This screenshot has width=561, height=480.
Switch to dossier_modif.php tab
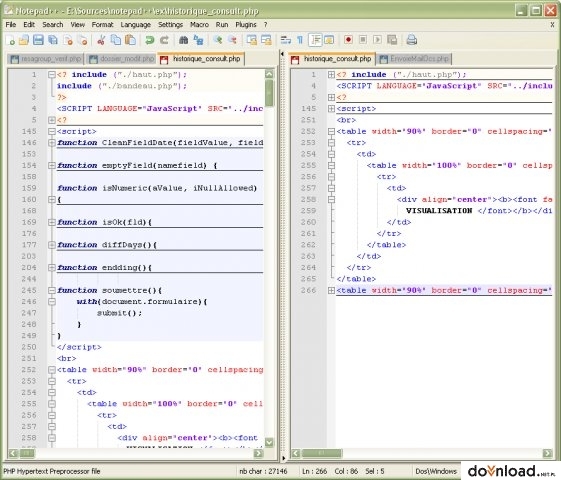tap(122, 59)
